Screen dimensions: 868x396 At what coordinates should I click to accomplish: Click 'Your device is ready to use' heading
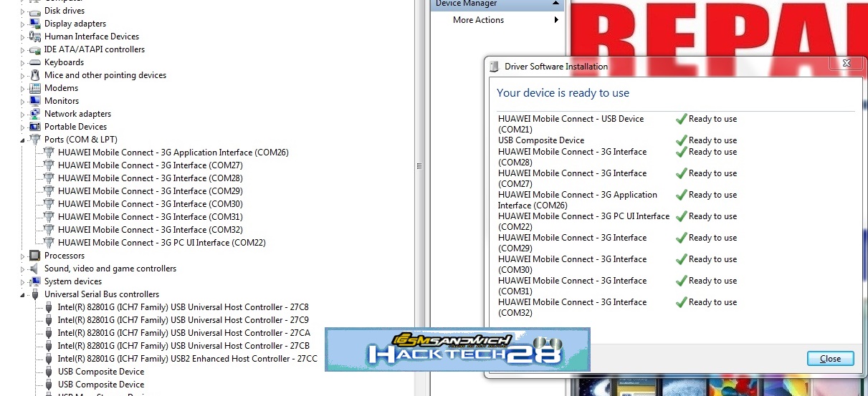(x=563, y=93)
